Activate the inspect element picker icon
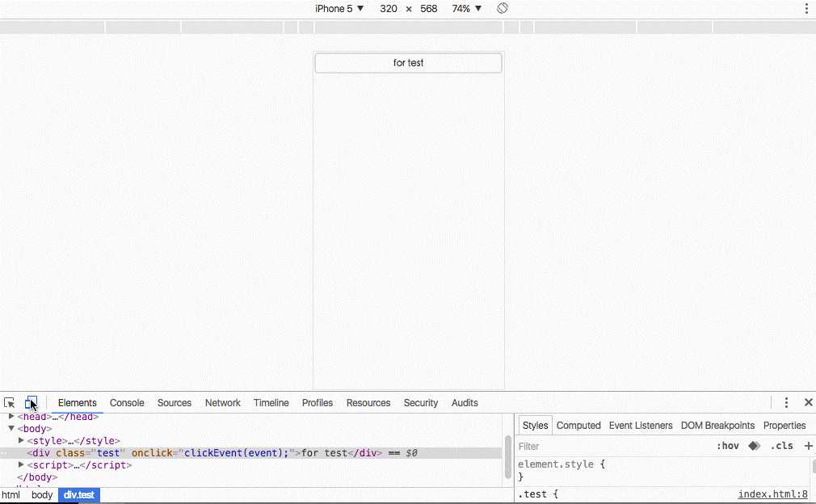 coord(10,402)
